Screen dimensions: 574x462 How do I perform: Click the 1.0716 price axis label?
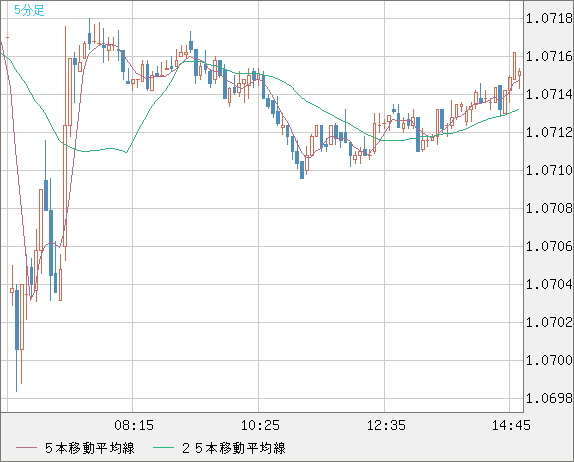[549, 56]
